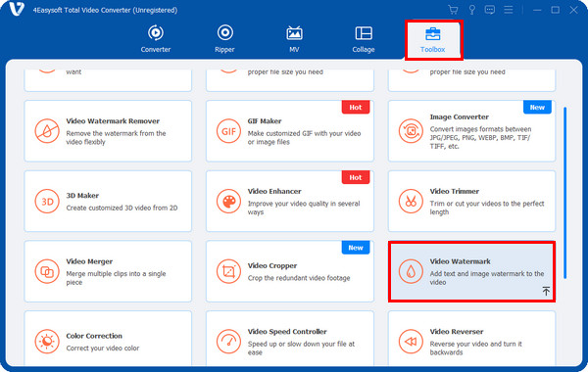Click the Hot badge on GIF Maker

(356, 108)
